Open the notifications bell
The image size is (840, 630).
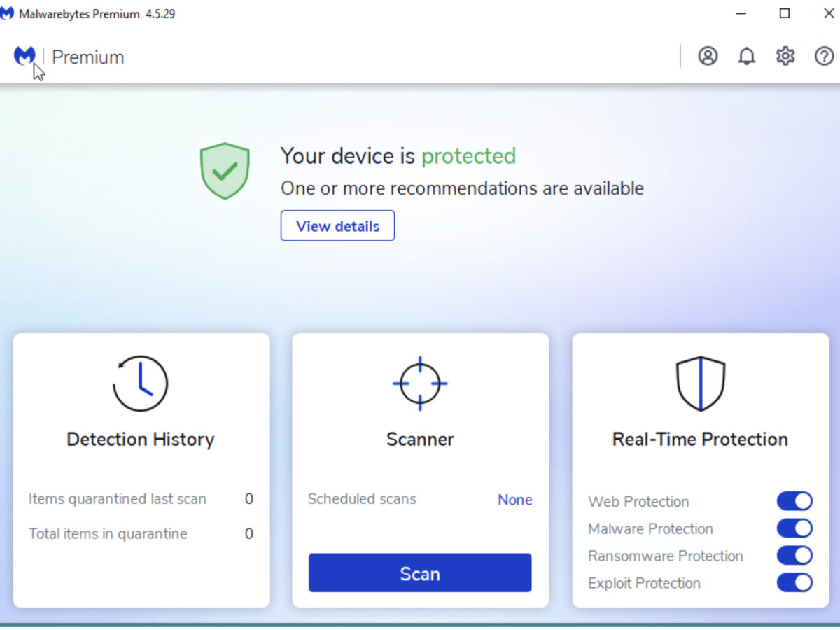tap(747, 56)
